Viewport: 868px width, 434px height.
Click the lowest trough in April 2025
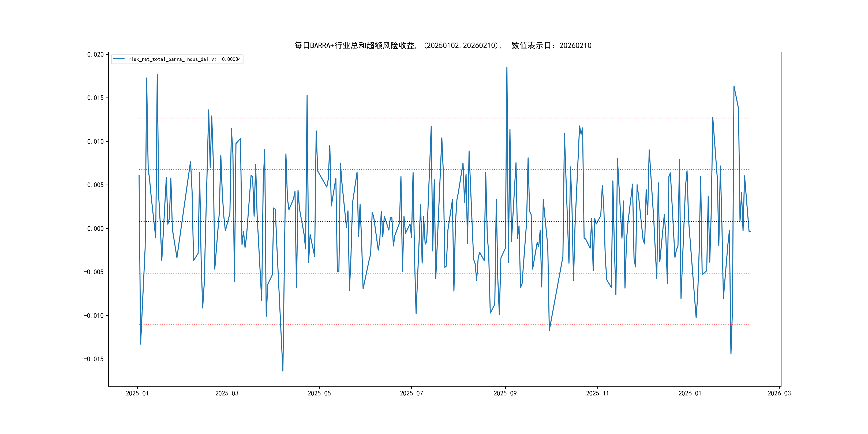tap(283, 371)
